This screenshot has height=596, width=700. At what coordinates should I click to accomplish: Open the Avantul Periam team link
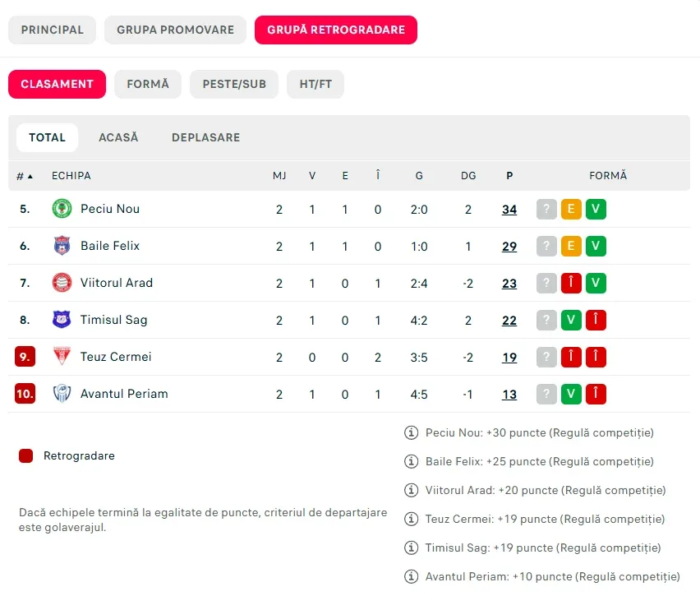[124, 394]
